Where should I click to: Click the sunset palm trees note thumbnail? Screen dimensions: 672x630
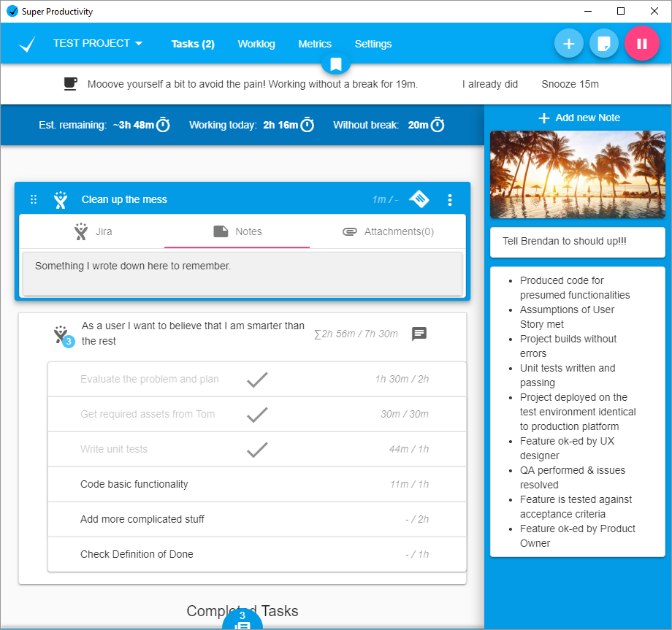tap(577, 175)
